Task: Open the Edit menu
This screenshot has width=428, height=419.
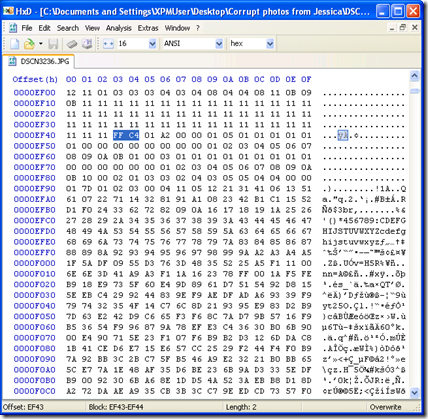Action: (44, 28)
